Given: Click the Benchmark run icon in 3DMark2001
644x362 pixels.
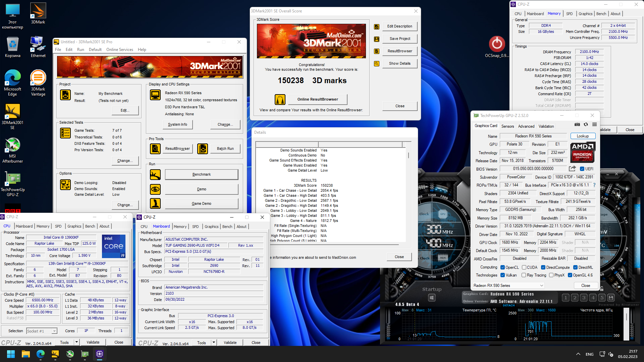Looking at the screenshot, I should point(155,175).
